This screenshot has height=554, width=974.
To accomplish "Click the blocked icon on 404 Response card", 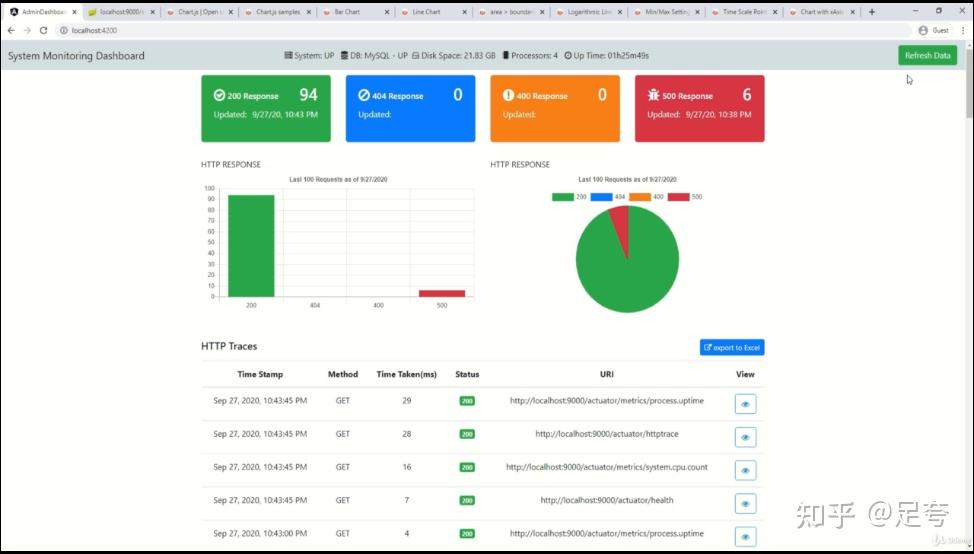I will tap(364, 95).
